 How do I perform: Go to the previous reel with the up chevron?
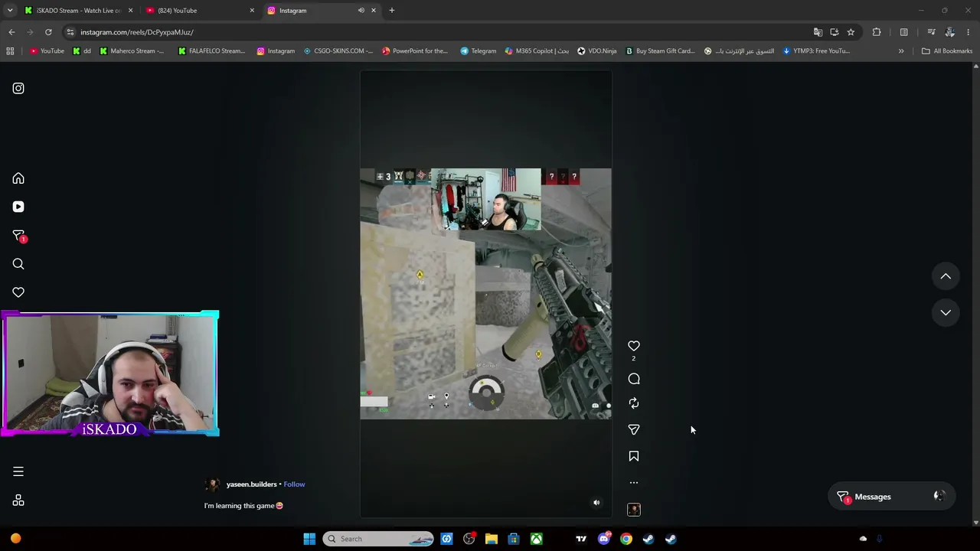point(946,276)
